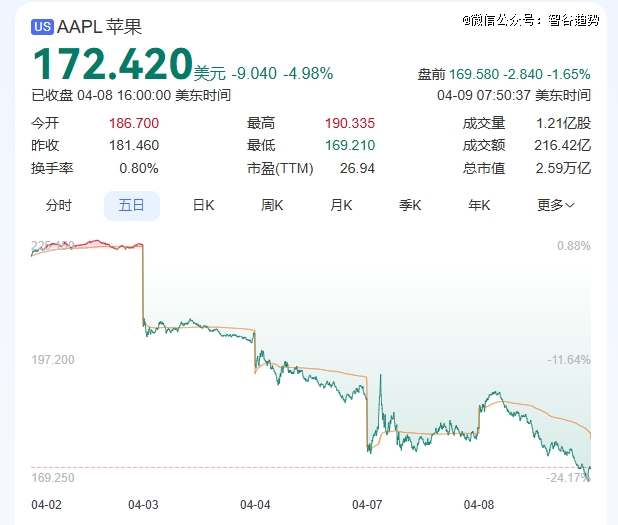Click the AAPL 苹果 stock title
Viewport: 618px width, 525px height.
coord(92,28)
